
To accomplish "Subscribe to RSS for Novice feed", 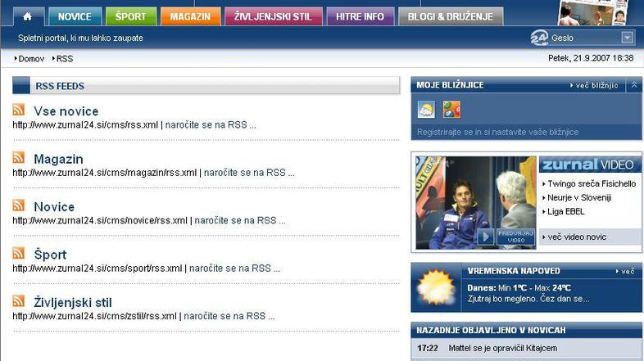I will pos(240,220).
